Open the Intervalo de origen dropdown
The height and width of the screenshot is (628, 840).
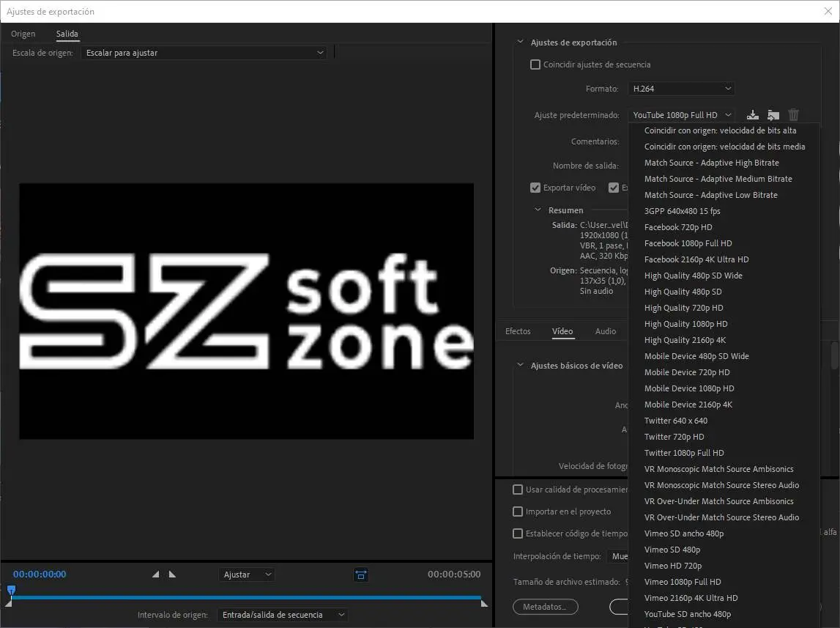point(283,615)
